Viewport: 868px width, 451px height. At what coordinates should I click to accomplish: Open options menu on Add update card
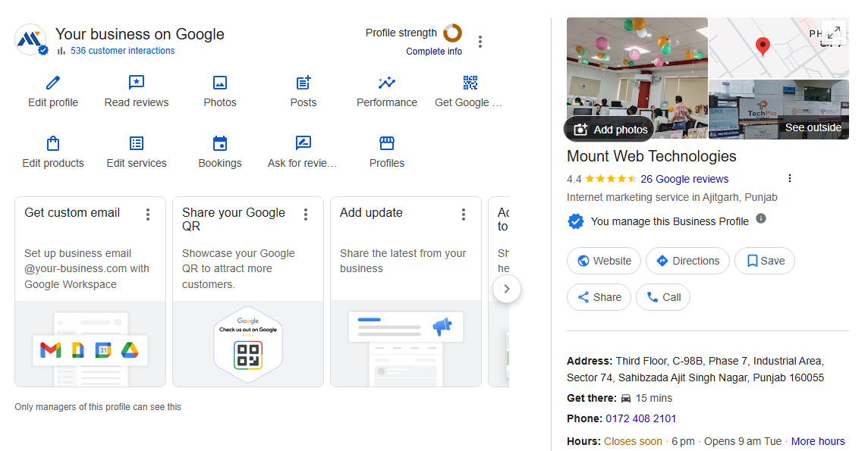pos(464,215)
